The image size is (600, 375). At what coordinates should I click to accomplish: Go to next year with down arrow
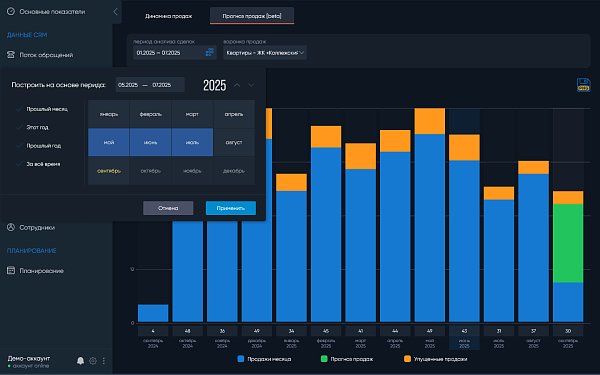click(251, 85)
